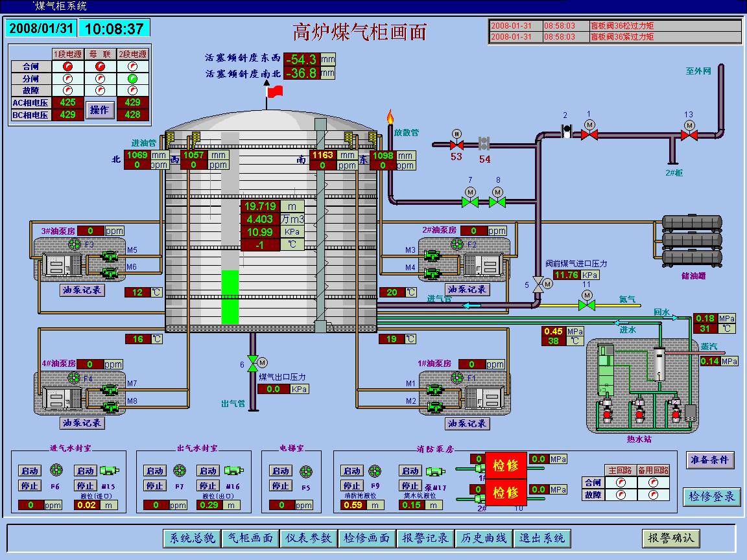Click gas outlet valve 6
Viewport: 747px width, 560px height.
point(252,364)
